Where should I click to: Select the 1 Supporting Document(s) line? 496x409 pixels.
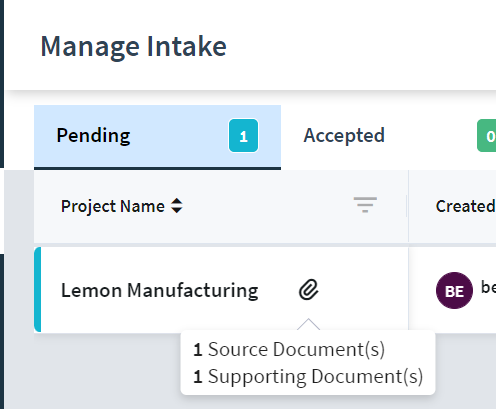click(x=308, y=377)
